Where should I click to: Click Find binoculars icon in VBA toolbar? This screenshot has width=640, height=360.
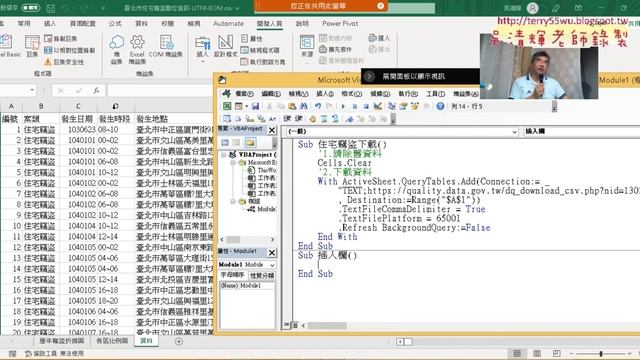(304, 106)
